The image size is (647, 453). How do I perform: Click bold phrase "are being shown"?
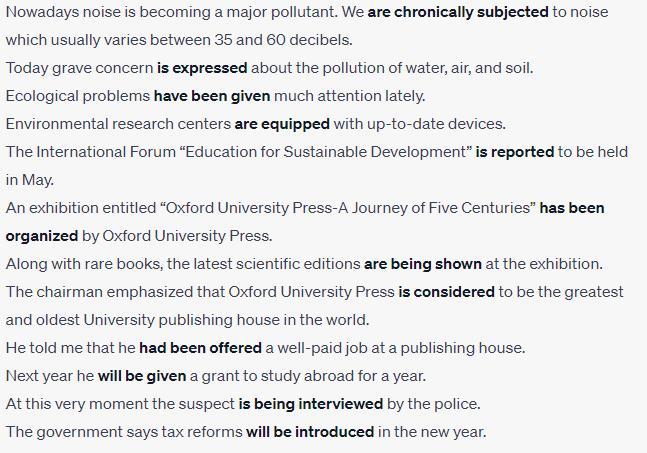[423, 264]
